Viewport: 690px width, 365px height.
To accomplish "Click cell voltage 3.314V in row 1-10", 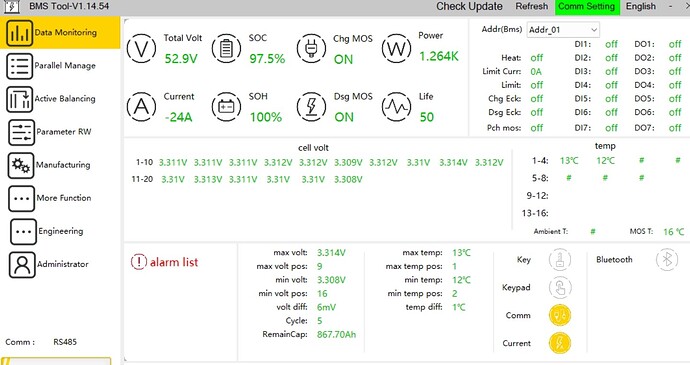I will tap(453, 163).
